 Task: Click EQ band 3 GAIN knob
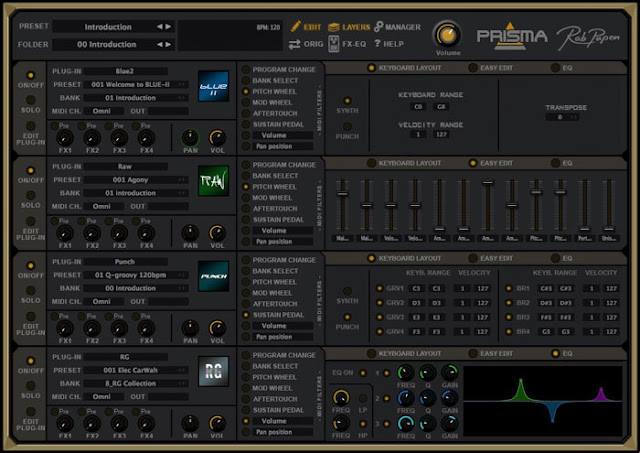tap(449, 424)
